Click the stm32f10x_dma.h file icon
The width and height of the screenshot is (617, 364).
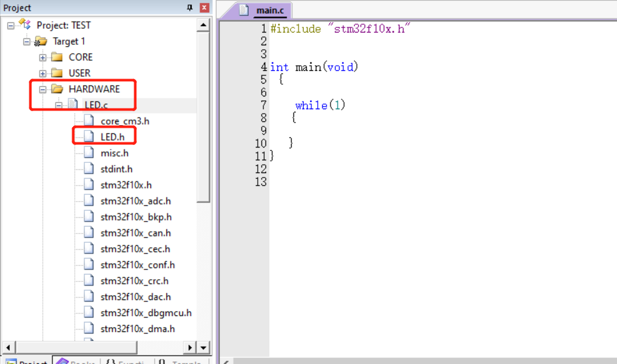tap(89, 328)
